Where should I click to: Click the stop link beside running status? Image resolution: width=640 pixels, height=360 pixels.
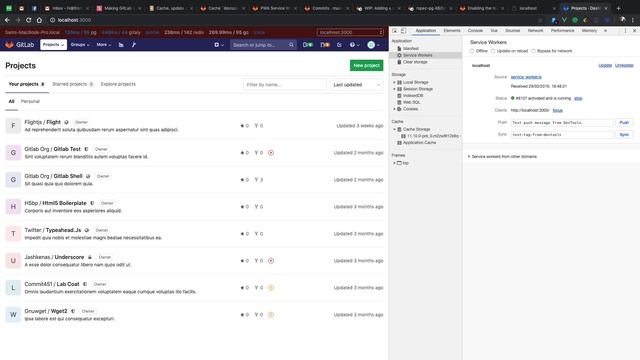[x=578, y=98]
